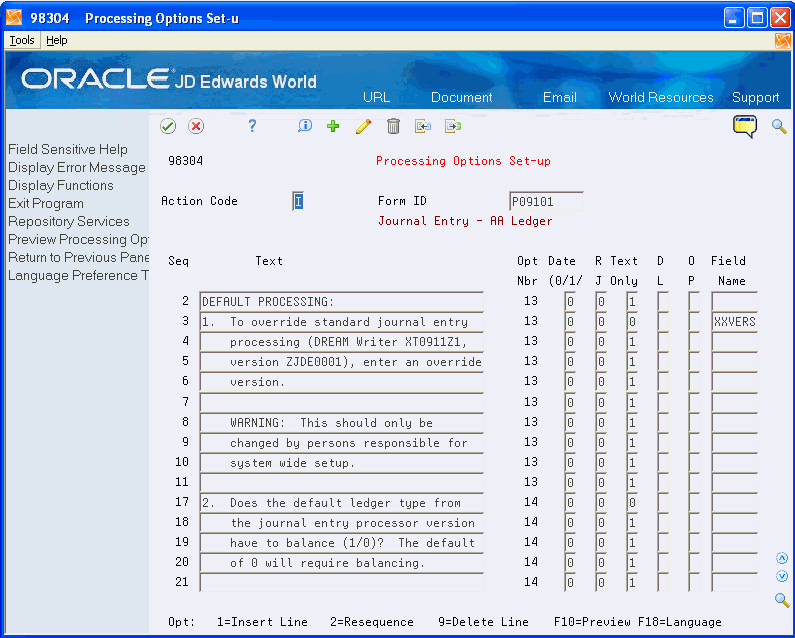This screenshot has height=638, width=795.
Task: Open the Support link
Action: coord(755,97)
